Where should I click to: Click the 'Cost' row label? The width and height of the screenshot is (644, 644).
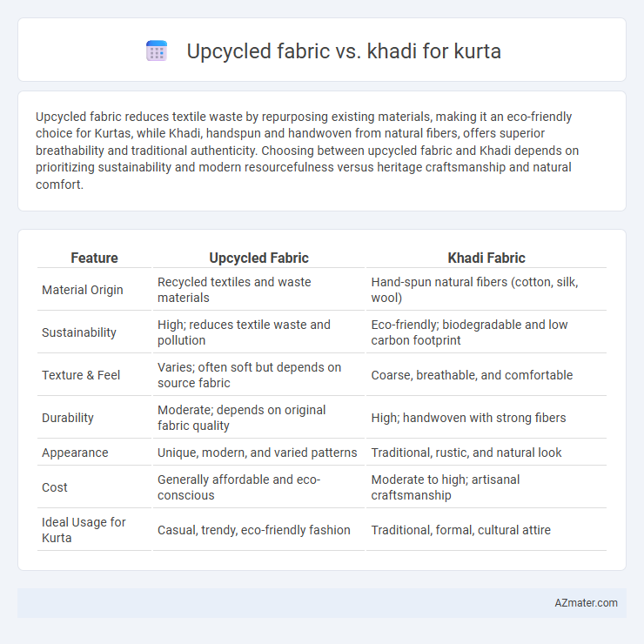[55, 487]
